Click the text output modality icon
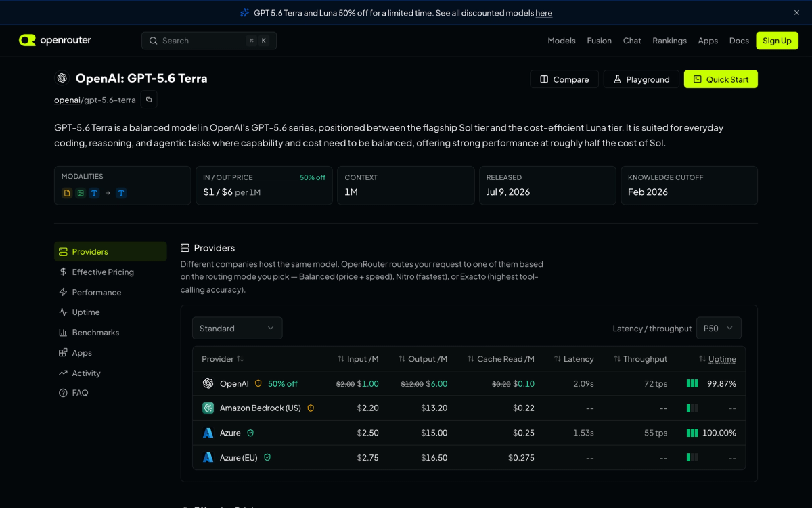Screen dimensions: 812x508 tap(121, 193)
